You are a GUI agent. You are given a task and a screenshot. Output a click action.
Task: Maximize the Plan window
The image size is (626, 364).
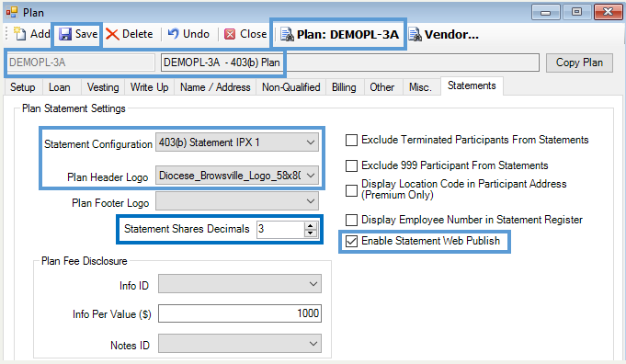(576, 12)
